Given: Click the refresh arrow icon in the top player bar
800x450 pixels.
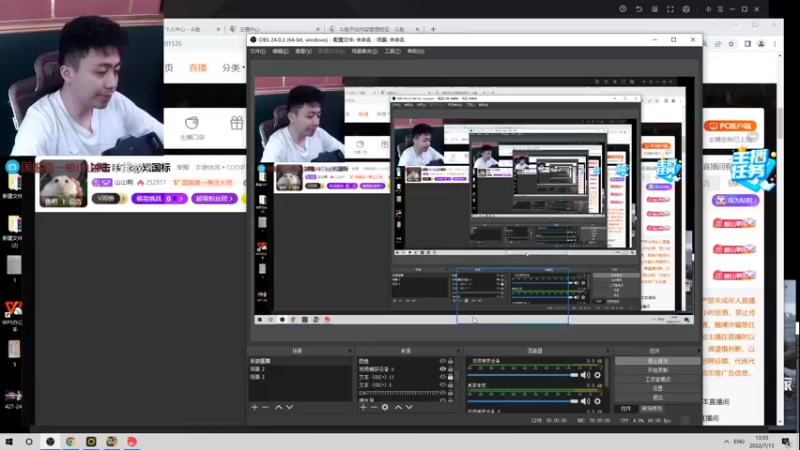Looking at the screenshot, I should click(638, 9).
